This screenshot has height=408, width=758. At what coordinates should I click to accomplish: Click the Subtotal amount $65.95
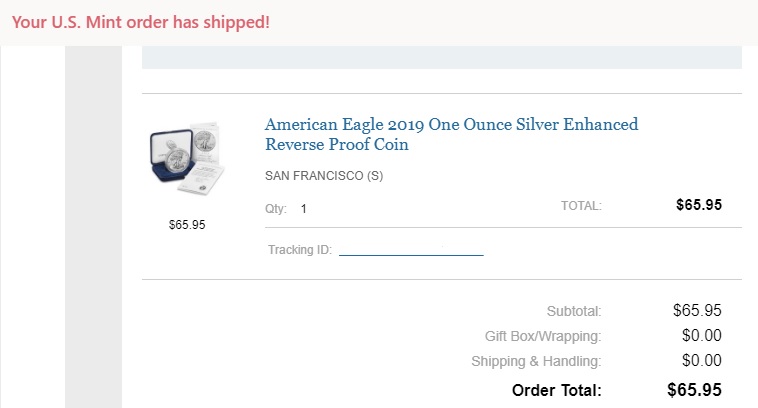tap(698, 310)
